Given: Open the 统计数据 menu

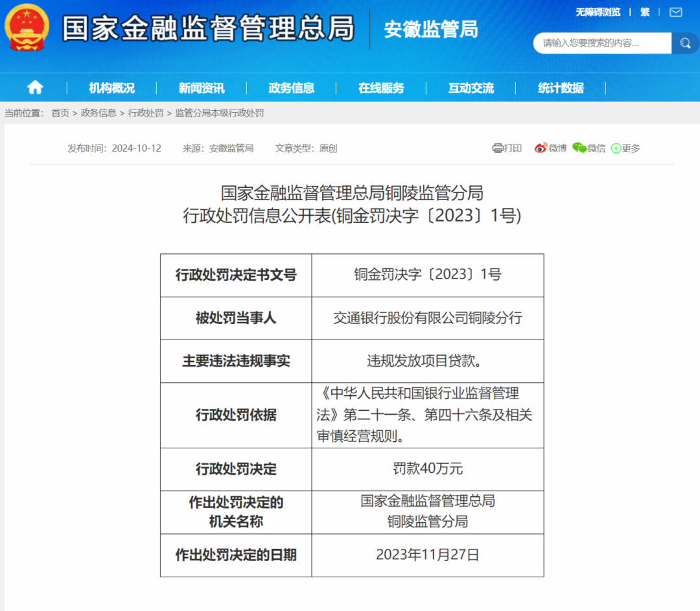Looking at the screenshot, I should pyautogui.click(x=561, y=88).
